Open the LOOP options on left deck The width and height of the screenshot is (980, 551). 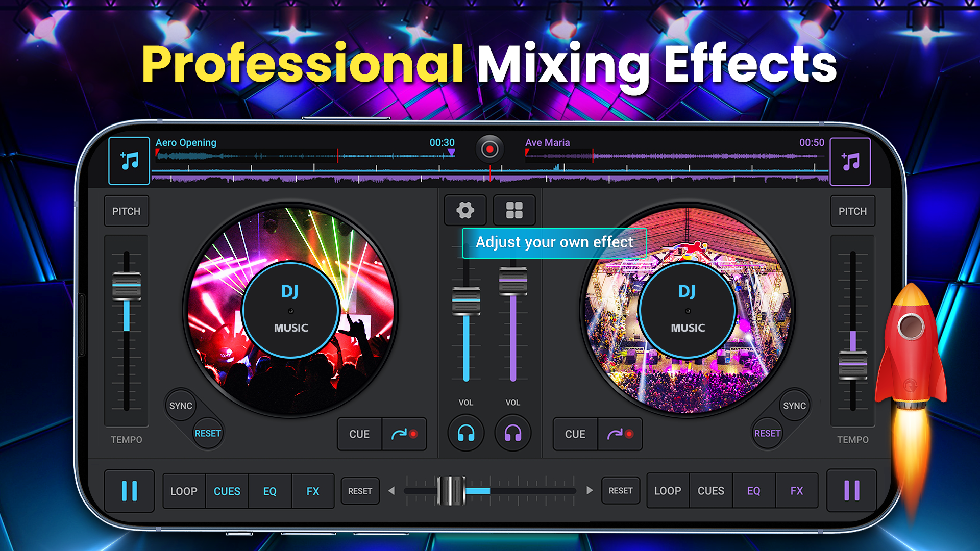[183, 491]
